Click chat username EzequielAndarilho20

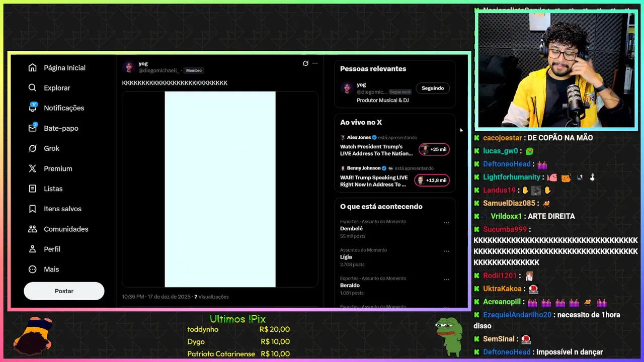point(517,315)
